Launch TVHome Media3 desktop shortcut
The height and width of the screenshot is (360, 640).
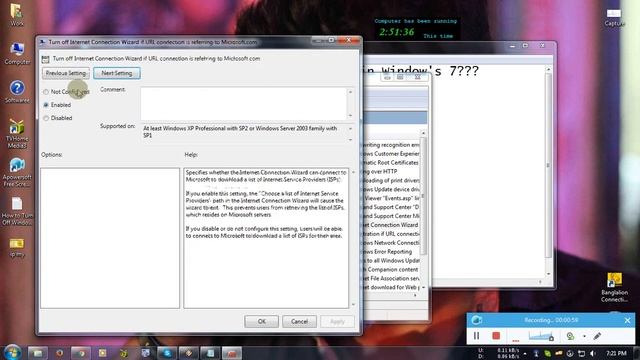17,133
